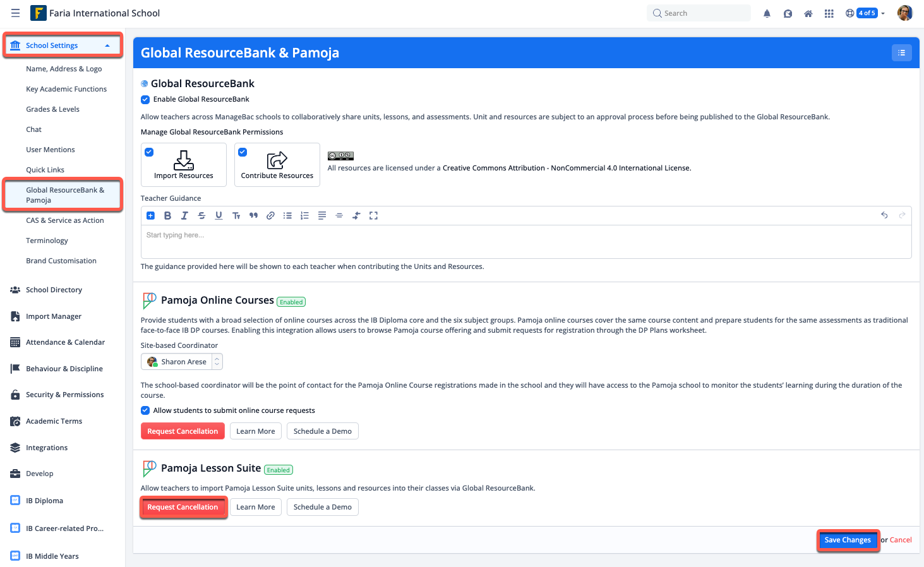Redo the last edit in editor
This screenshot has height=567, width=924.
coord(902,215)
